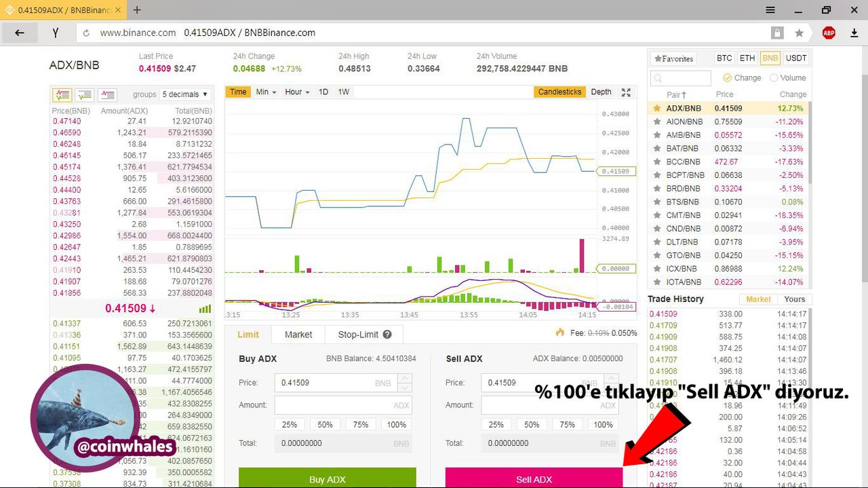
Task: Increase sell price with up stepper
Action: click(x=611, y=379)
